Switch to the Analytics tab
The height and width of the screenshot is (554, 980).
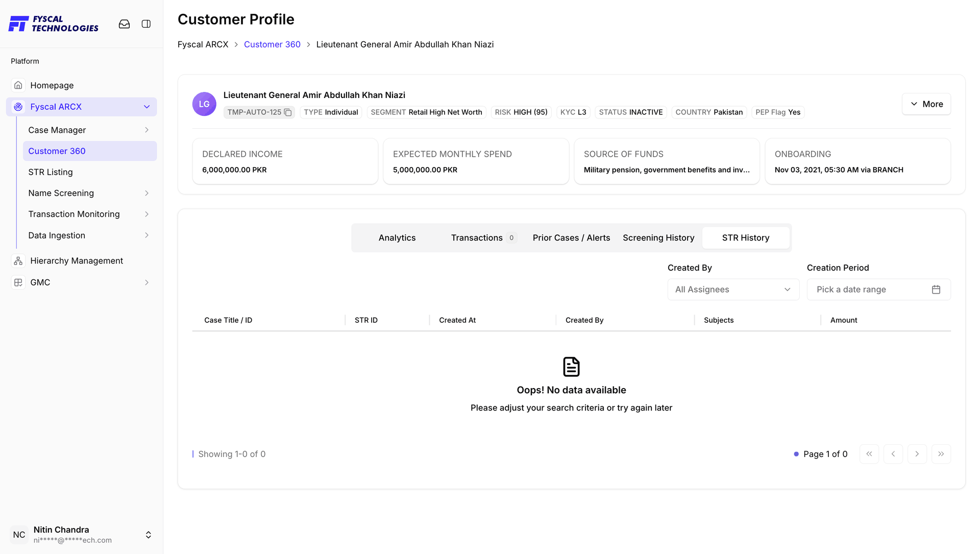397,238
